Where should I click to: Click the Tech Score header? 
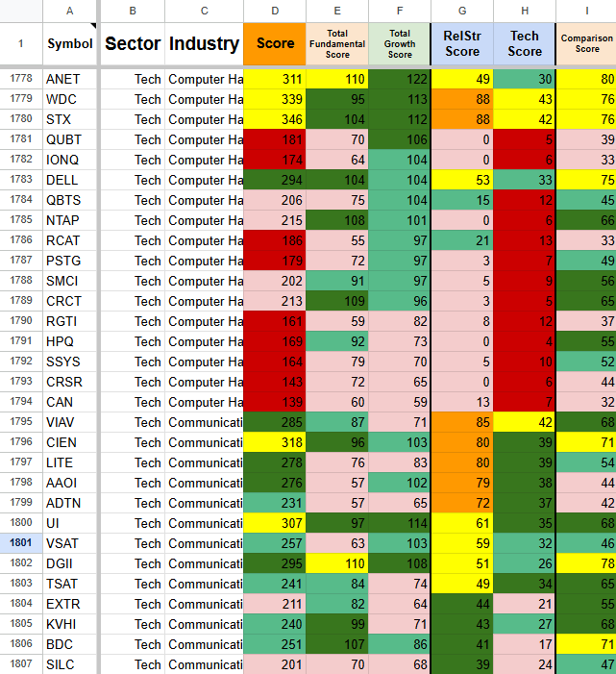tap(525, 44)
